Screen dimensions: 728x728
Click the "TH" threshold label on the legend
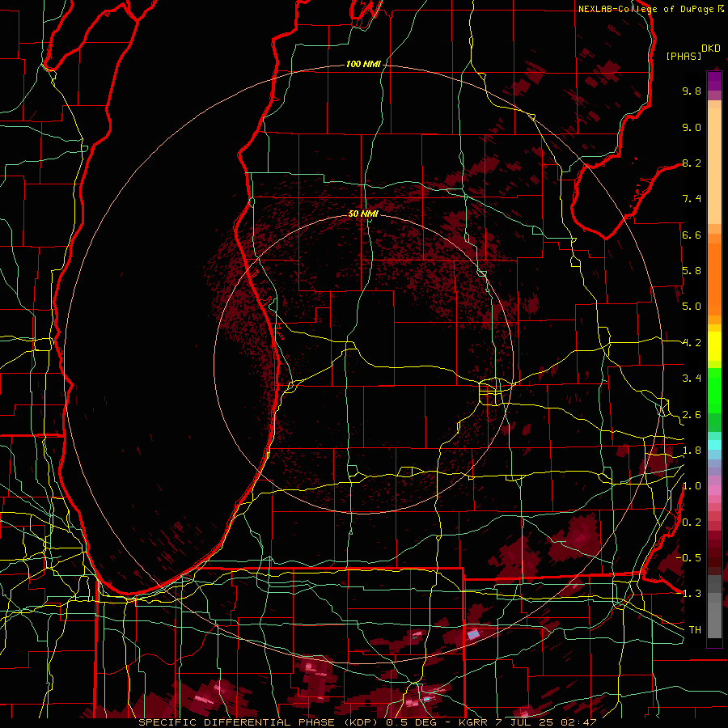(x=695, y=630)
